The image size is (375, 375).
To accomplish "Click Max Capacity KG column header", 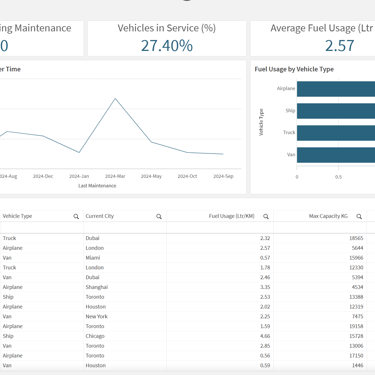I will [328, 216].
